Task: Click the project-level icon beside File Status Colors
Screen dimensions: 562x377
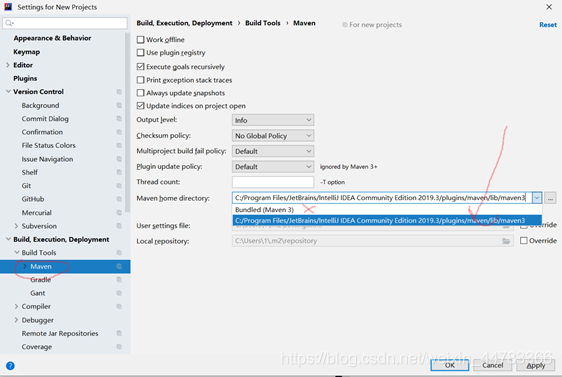Action: coord(119,145)
